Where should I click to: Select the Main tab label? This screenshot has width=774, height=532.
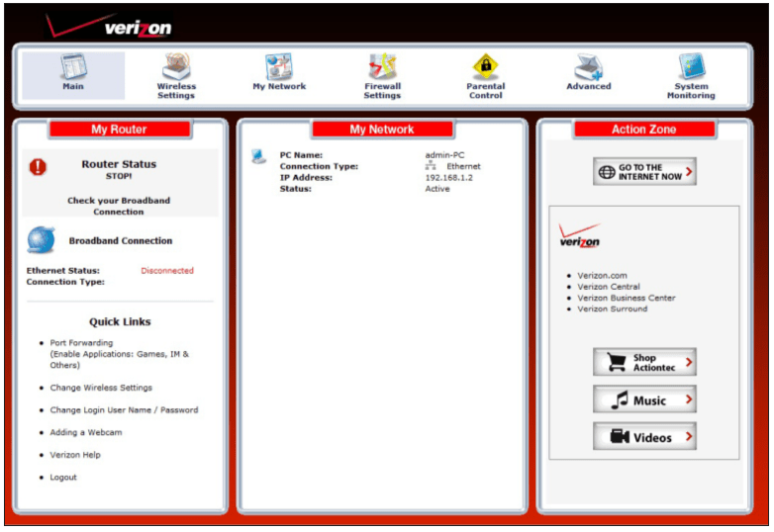click(x=73, y=86)
